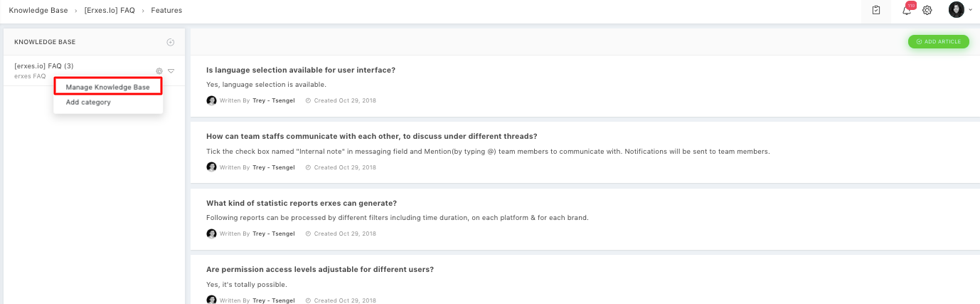The image size is (980, 304).
Task: Click the user profile avatar photo
Action: pyautogui.click(x=957, y=10)
